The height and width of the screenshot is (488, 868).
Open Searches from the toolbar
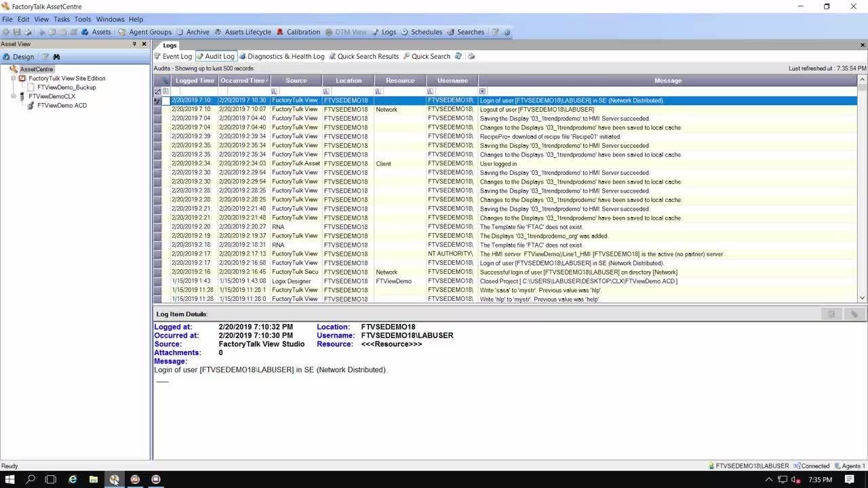coord(465,32)
